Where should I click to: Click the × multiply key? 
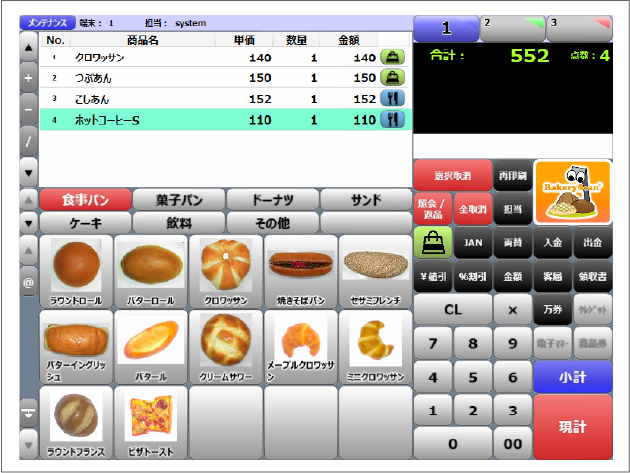513,309
